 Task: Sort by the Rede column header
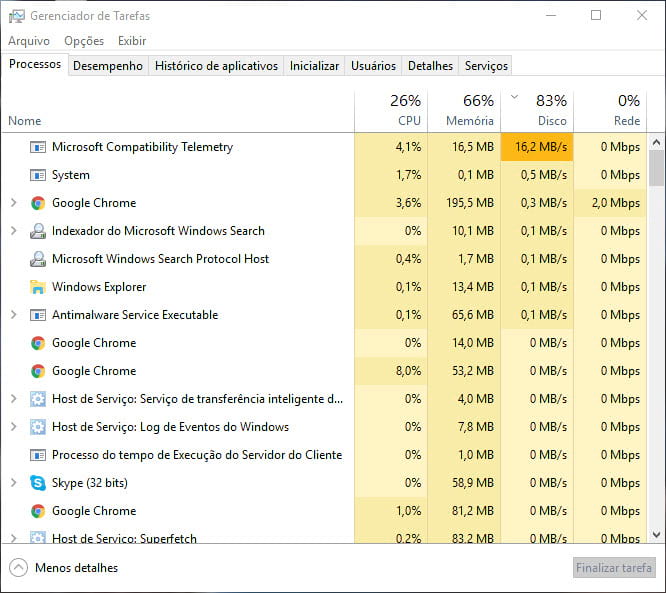[610, 110]
